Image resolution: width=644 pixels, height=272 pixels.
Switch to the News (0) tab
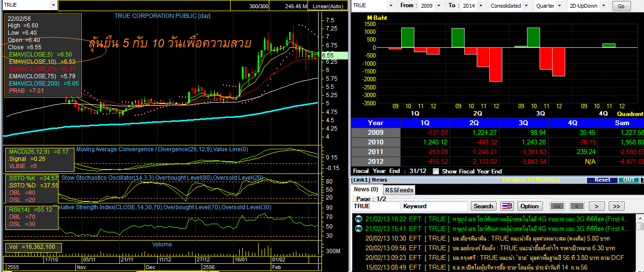click(366, 189)
